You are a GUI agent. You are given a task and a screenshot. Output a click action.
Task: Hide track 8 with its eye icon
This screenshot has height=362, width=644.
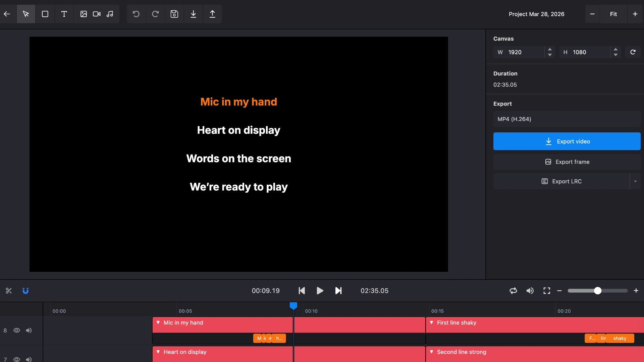(x=17, y=330)
